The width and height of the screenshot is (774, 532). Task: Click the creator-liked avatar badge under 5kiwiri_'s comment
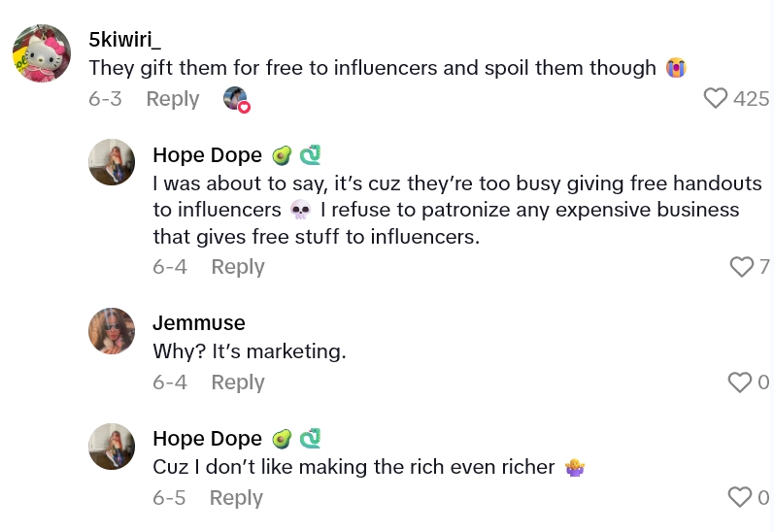236,99
